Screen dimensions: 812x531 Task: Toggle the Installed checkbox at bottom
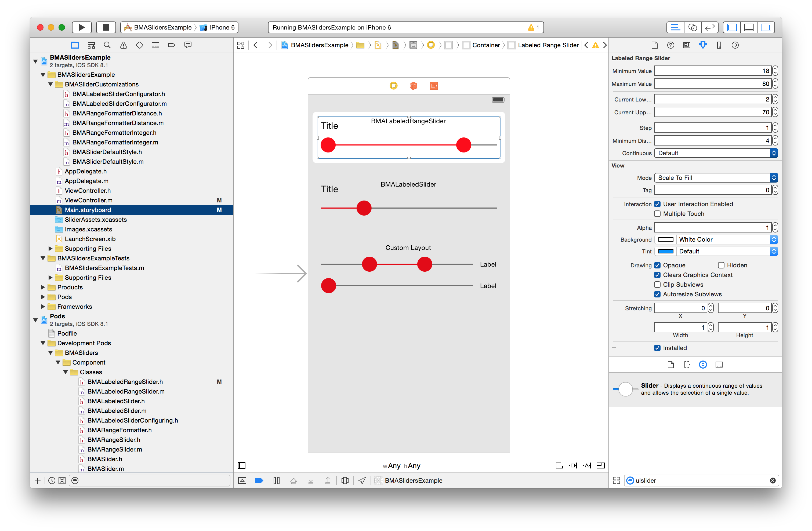pos(657,348)
